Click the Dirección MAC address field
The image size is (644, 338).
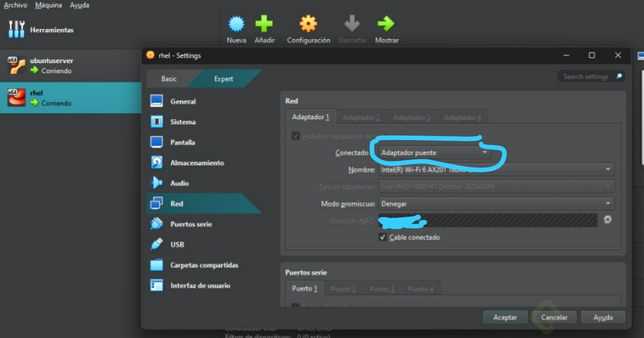(x=488, y=220)
